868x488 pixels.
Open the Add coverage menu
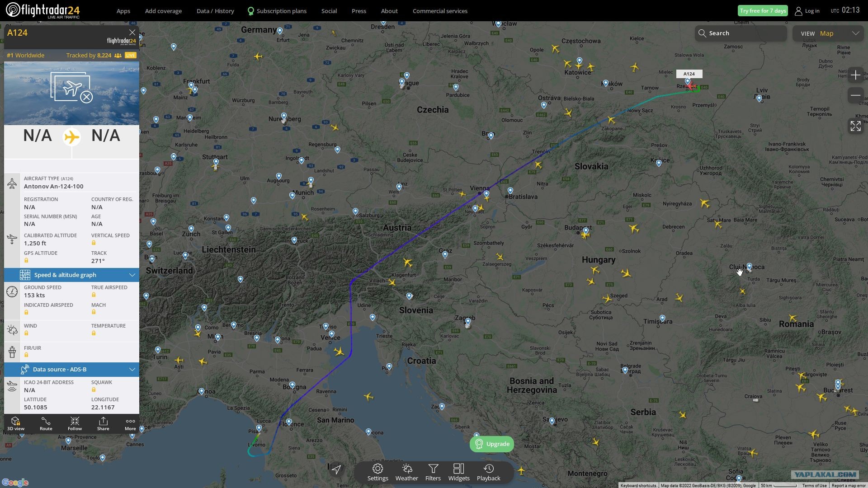tap(163, 11)
